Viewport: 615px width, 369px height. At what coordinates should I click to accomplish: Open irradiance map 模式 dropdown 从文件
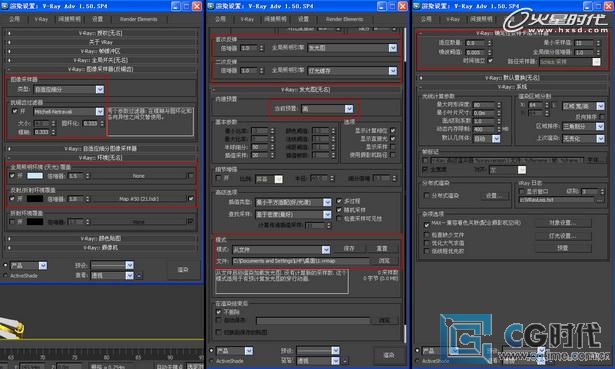[x=281, y=249]
